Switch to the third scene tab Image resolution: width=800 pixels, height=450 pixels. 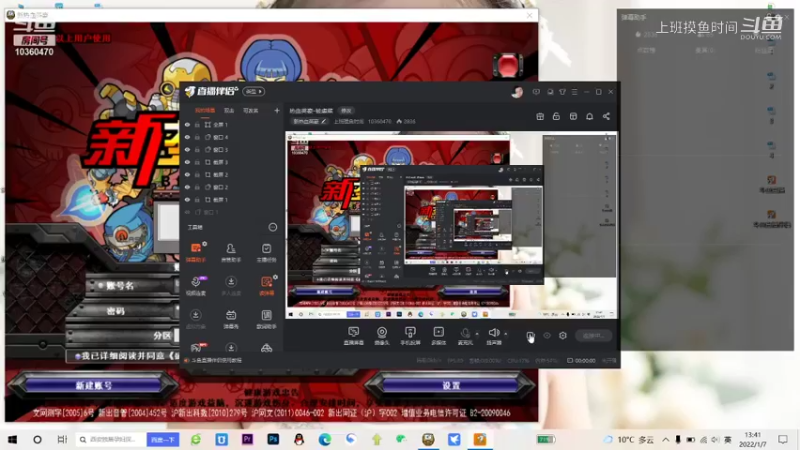(251, 111)
